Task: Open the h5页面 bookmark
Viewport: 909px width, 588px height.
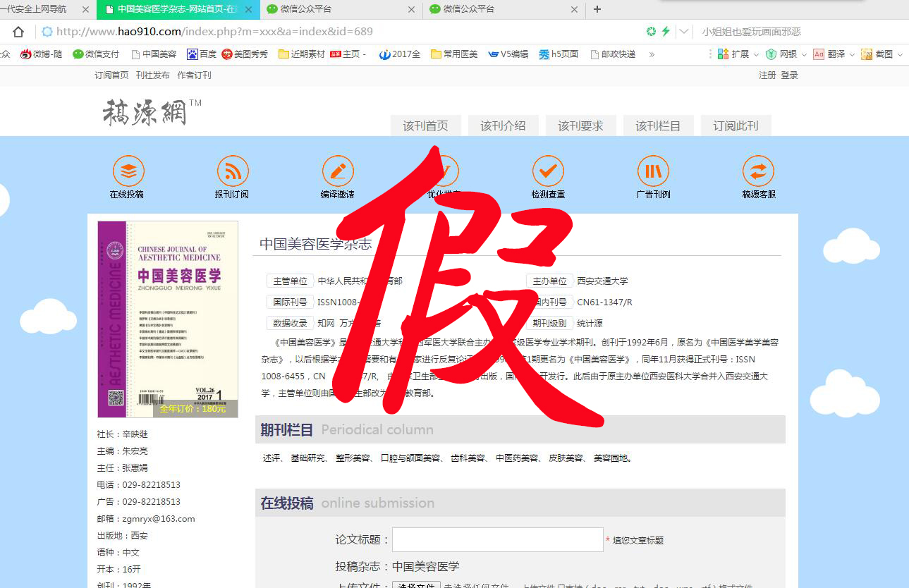Action: coord(559,54)
